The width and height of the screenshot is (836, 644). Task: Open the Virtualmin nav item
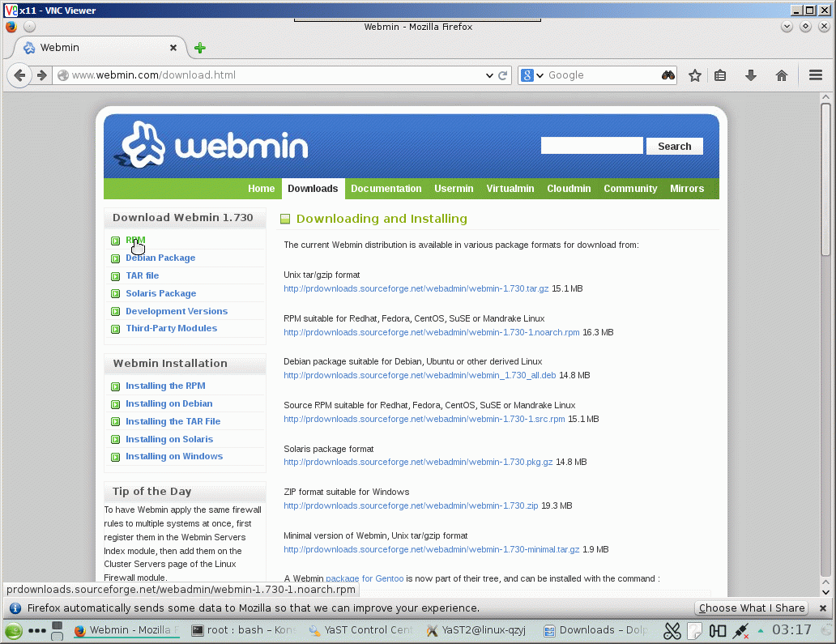pyautogui.click(x=510, y=189)
